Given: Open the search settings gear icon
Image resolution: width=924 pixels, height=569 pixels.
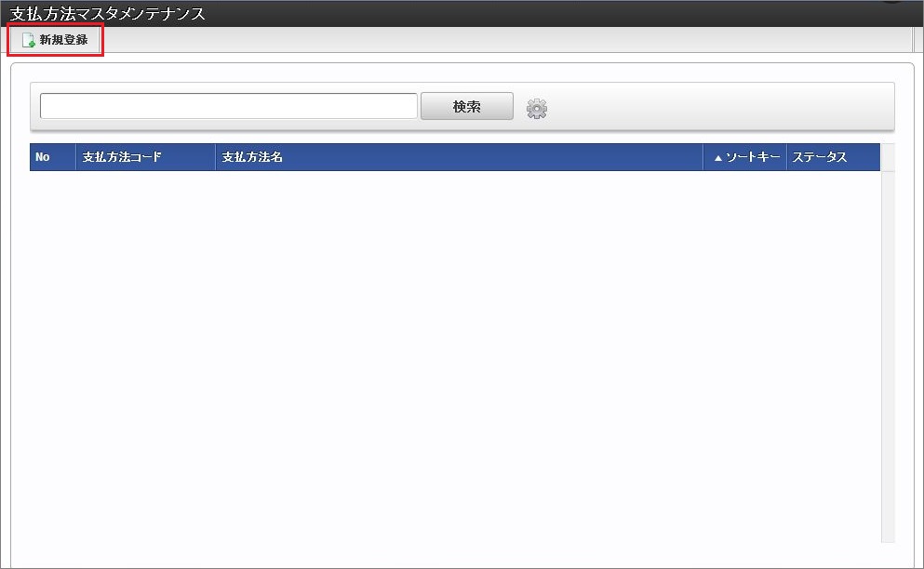Looking at the screenshot, I should click(x=536, y=109).
